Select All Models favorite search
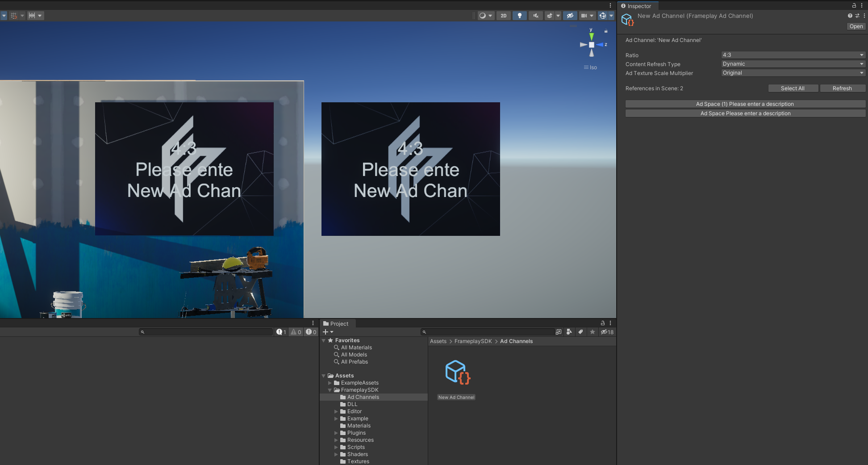The height and width of the screenshot is (465, 868). (354, 355)
